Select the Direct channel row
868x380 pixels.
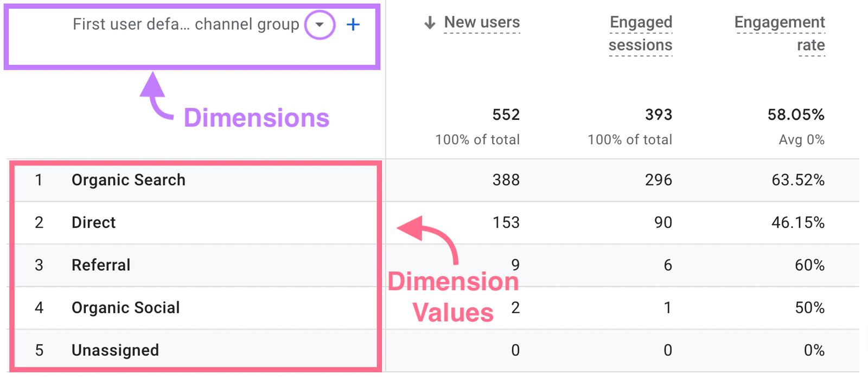coord(93,222)
